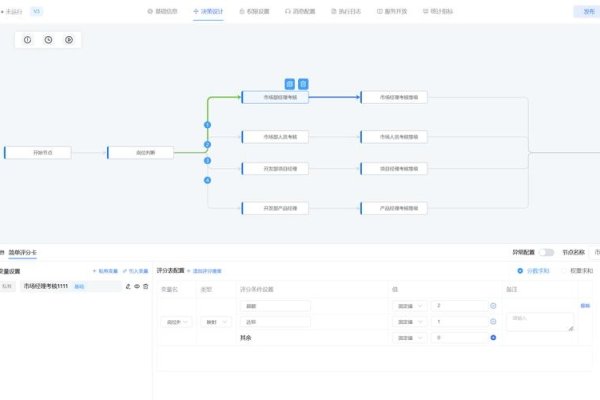The height and width of the screenshot is (400, 600).
Task: Open value-type dropdown in second score row
Action: 409,322
